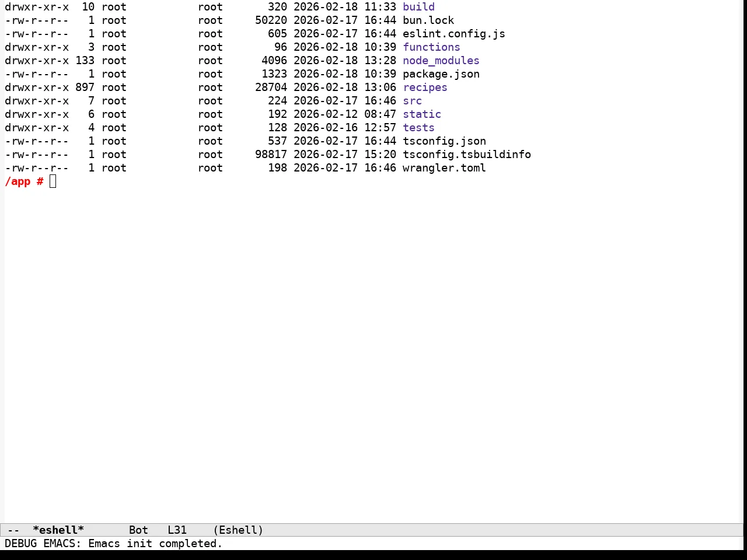
Task: Click the link count 897 of recipes
Action: point(85,87)
